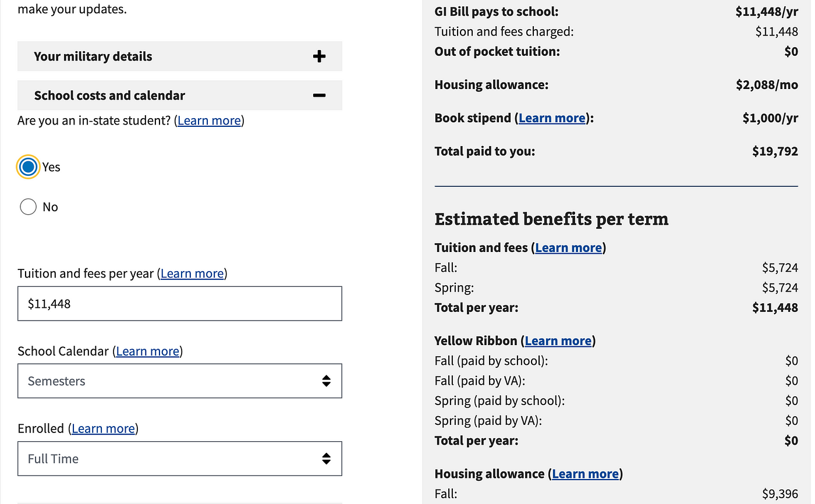Open Learn more beside Enrolled
815x504 pixels.
point(103,429)
